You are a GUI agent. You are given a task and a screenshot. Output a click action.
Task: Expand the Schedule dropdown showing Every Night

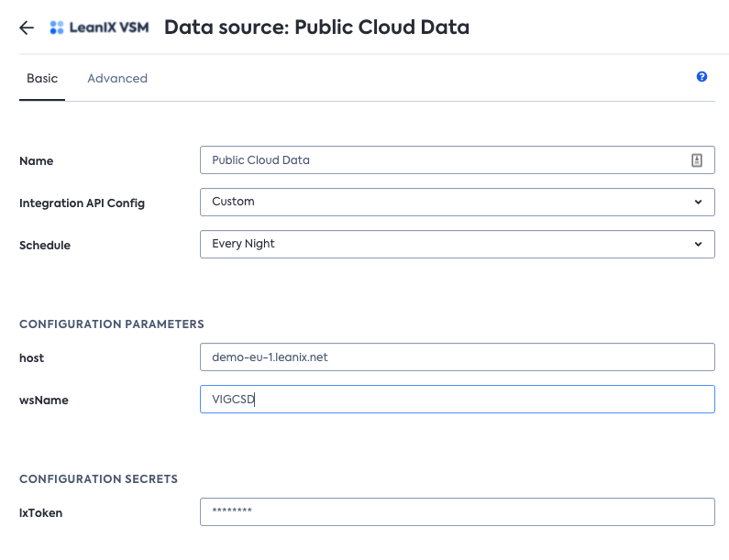pos(457,244)
